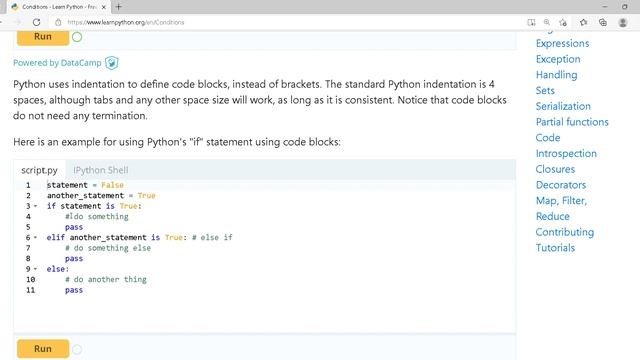The image size is (640, 360).
Task: Open the browser profile avatar
Action: pos(622,22)
